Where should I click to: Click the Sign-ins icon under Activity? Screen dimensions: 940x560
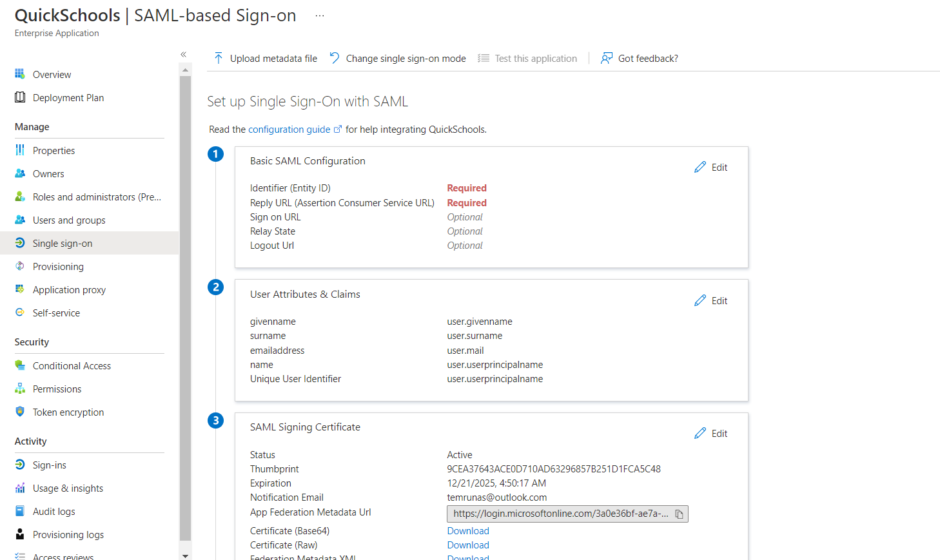[20, 465]
